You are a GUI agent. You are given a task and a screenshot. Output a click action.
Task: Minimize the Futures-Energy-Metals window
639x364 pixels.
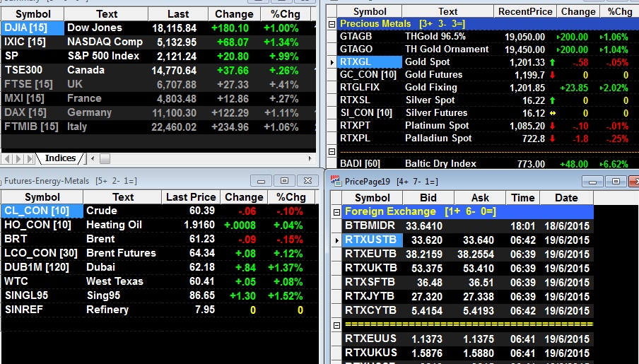pyautogui.click(x=262, y=180)
